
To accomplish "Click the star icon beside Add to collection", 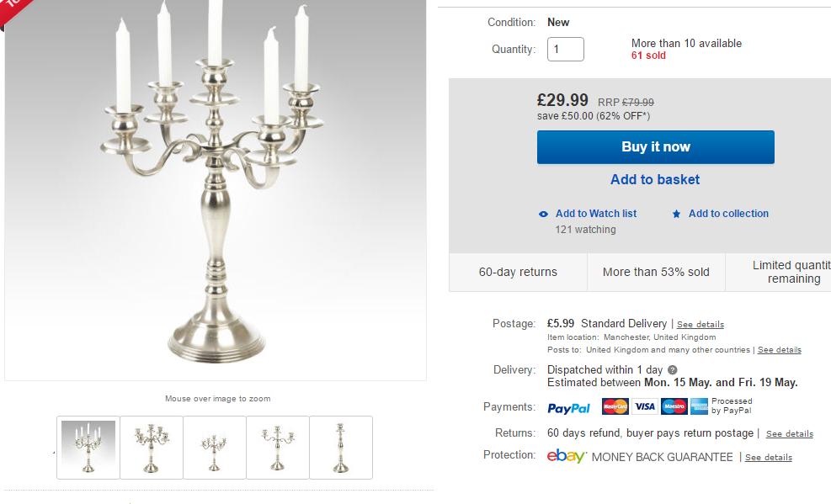I will point(676,215).
